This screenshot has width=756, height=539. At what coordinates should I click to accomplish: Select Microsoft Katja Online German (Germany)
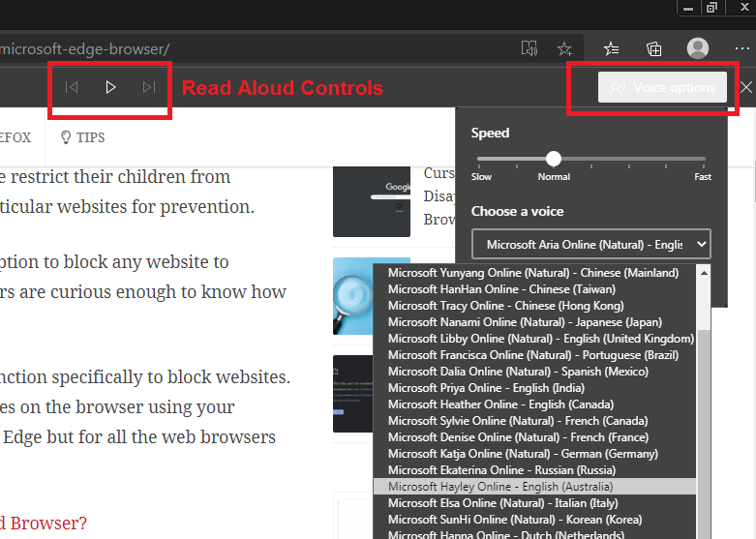tap(534, 453)
